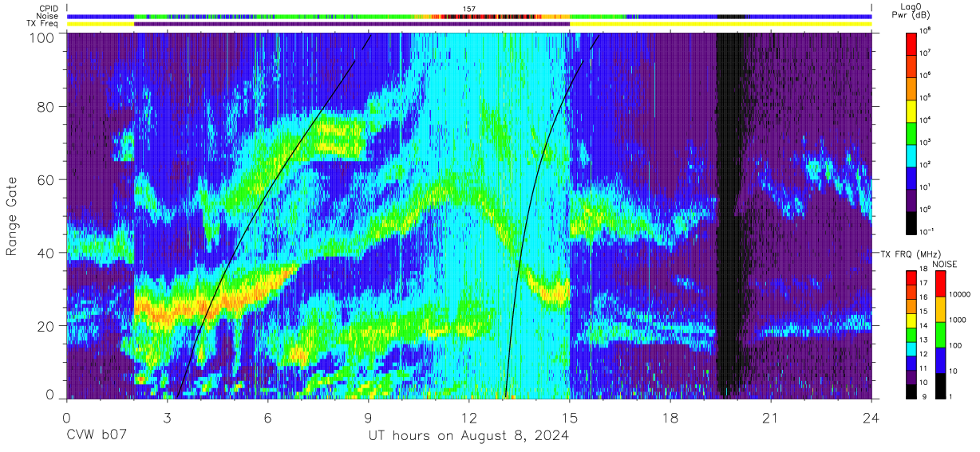Click the 21 tick on the UT hours axis

(x=771, y=417)
